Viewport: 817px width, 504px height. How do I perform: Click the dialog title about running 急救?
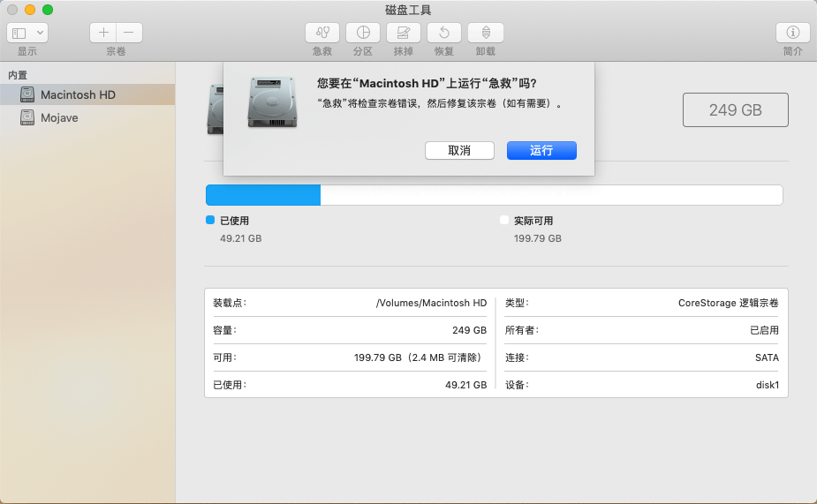coord(427,83)
